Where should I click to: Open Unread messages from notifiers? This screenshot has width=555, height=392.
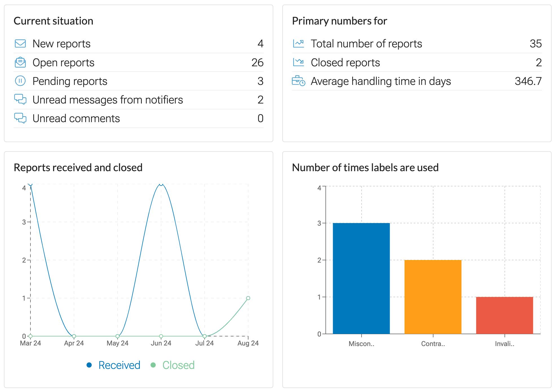[138, 100]
